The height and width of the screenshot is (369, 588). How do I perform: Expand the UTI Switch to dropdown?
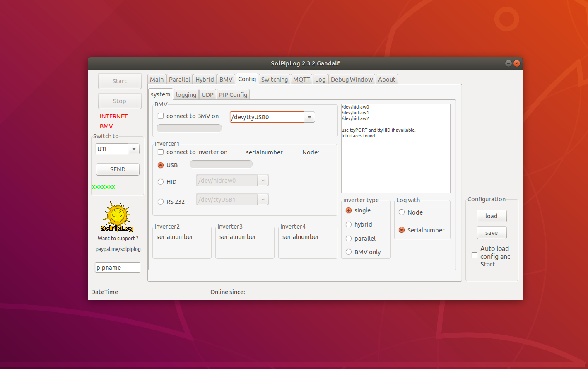134,149
